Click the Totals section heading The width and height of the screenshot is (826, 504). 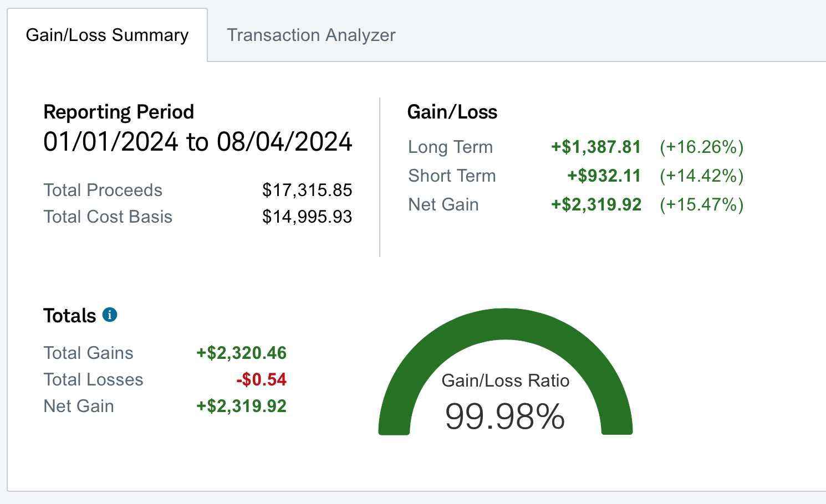point(70,316)
